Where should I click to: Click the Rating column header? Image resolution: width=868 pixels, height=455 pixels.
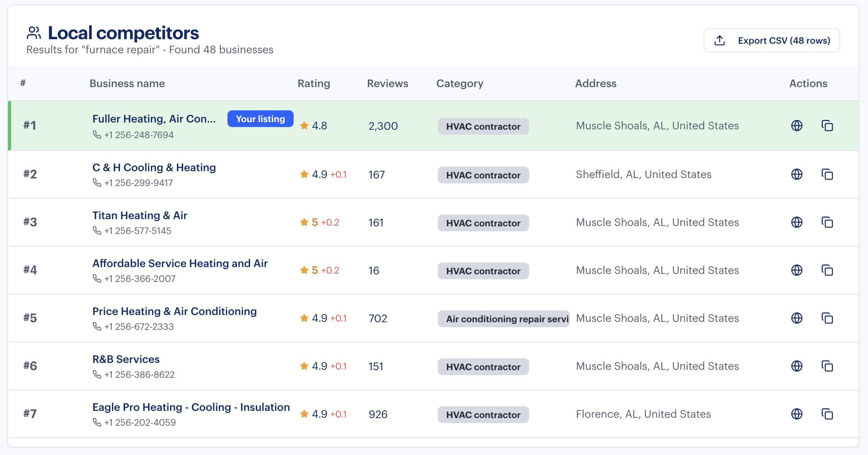314,83
